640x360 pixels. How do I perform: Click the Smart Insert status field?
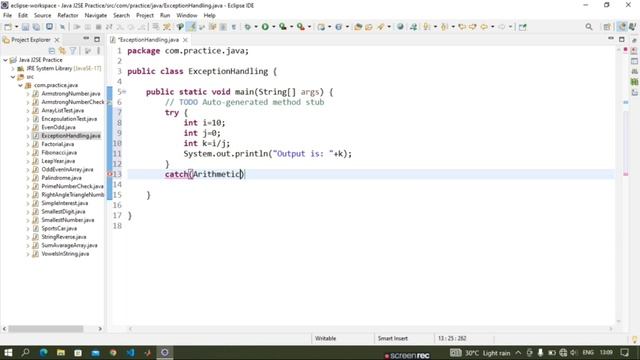pyautogui.click(x=393, y=339)
